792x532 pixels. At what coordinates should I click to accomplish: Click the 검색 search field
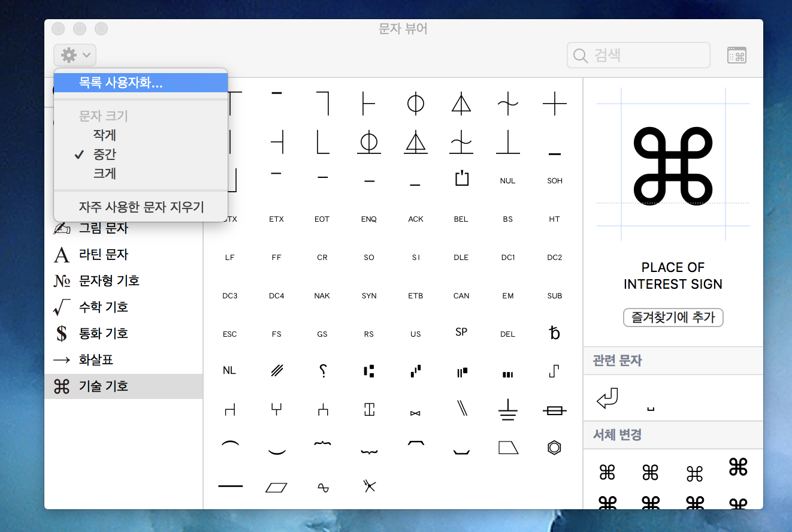point(639,56)
